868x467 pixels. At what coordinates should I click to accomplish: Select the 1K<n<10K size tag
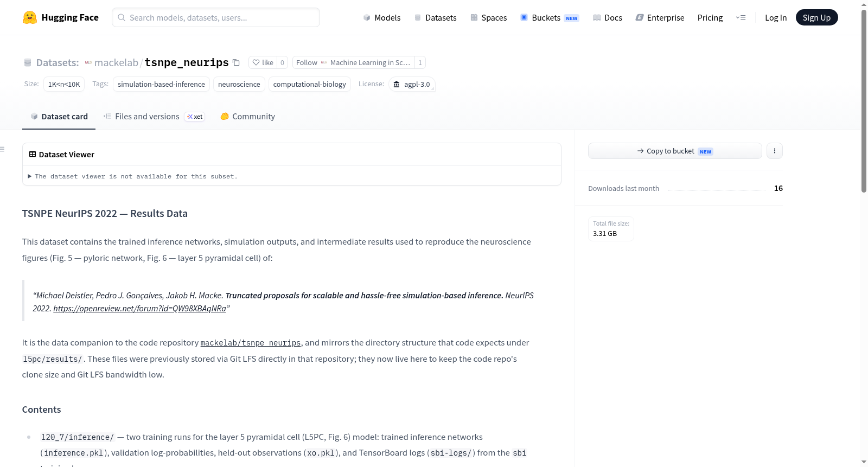click(64, 84)
